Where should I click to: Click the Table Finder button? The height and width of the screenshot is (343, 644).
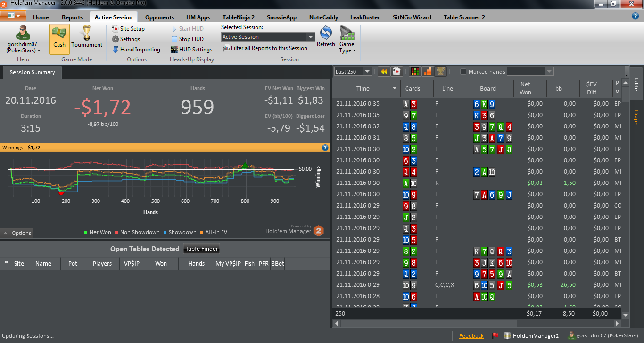click(201, 249)
